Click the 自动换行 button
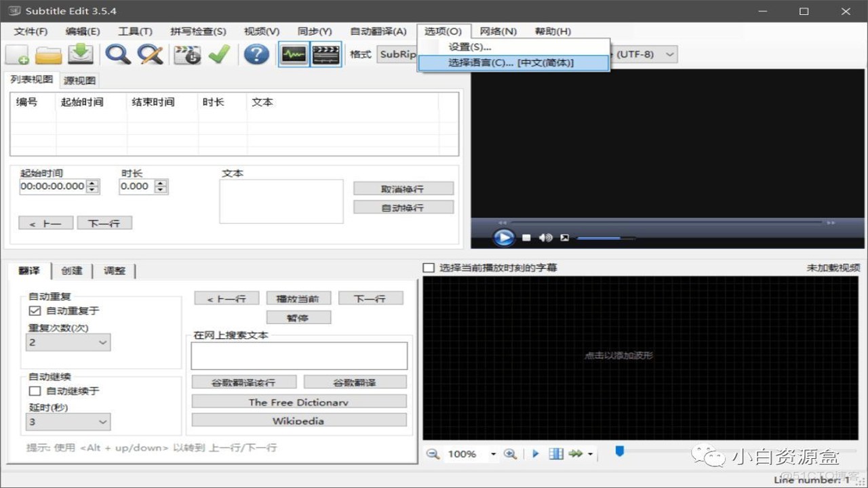The width and height of the screenshot is (868, 488). [403, 207]
